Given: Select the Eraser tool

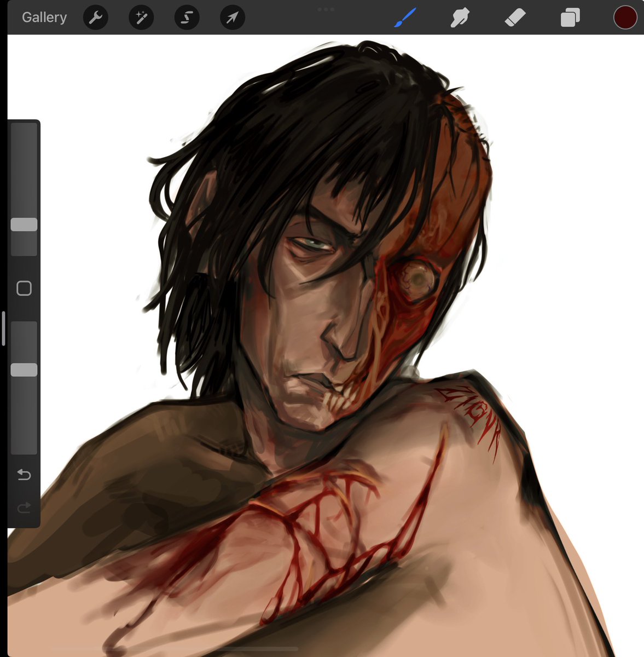Looking at the screenshot, I should click(515, 18).
